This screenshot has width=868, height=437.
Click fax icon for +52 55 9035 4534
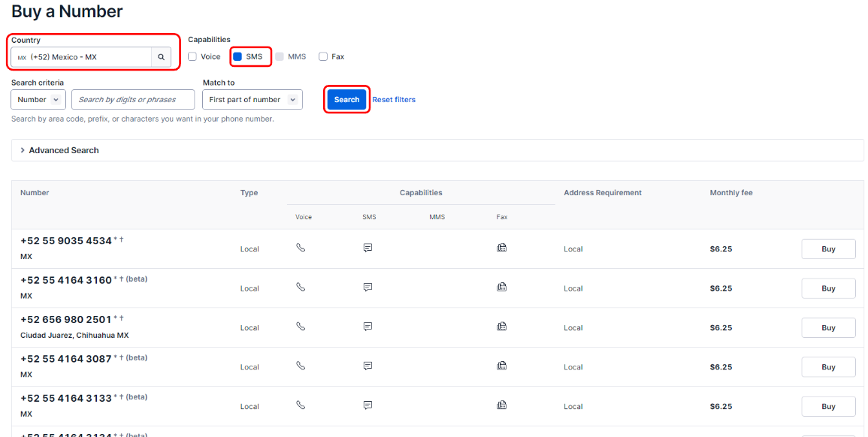(501, 248)
